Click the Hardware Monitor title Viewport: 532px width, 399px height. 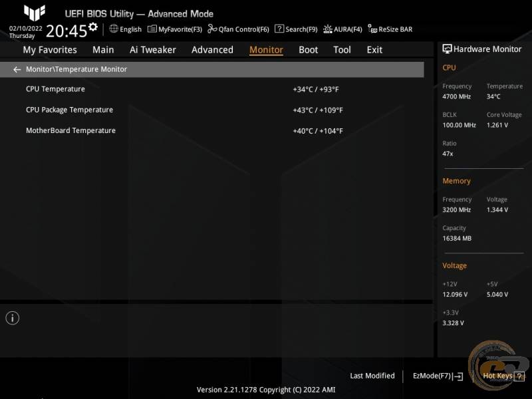[487, 49]
